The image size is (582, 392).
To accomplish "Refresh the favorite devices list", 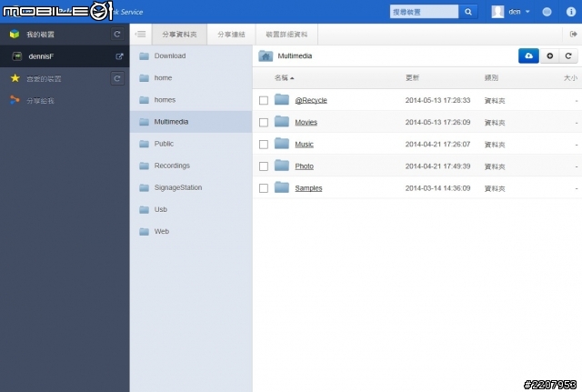I will click(117, 78).
